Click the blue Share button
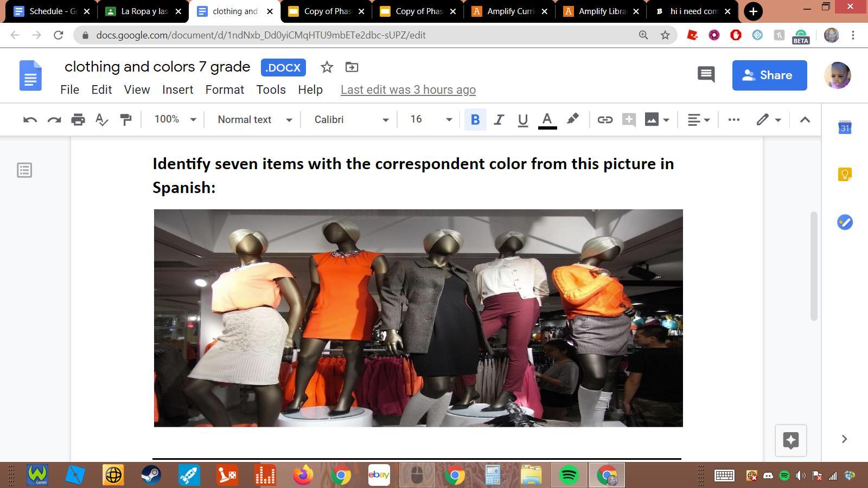Viewport: 868px width, 488px height. point(769,75)
